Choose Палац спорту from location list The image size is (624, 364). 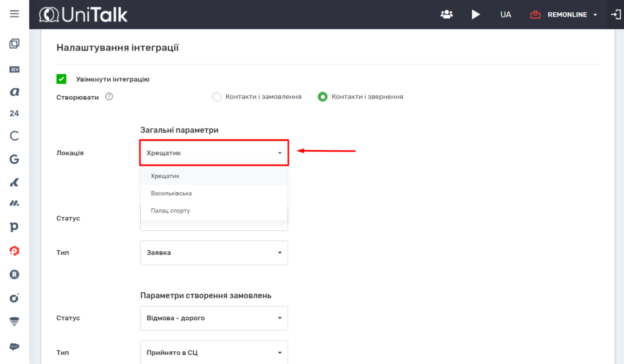click(171, 211)
